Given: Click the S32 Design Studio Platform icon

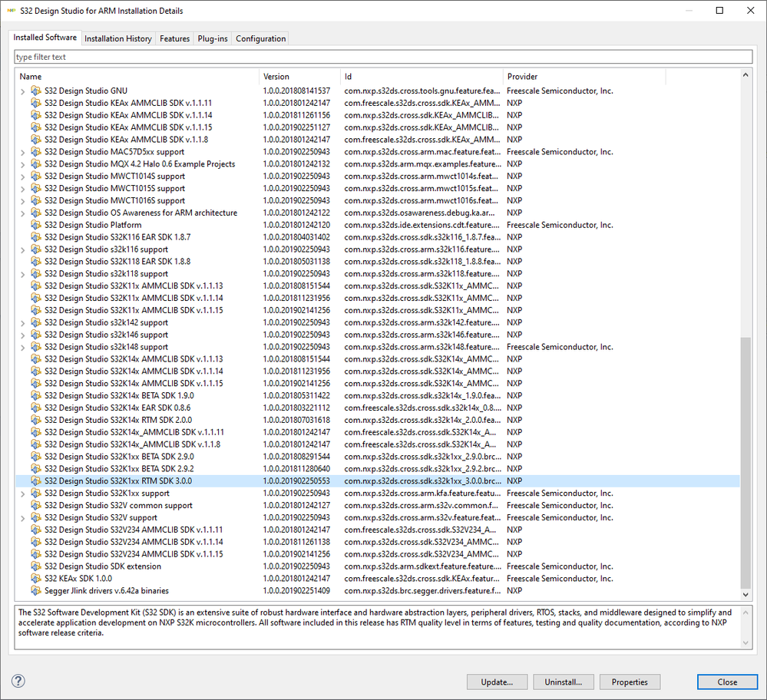Looking at the screenshot, I should coord(36,225).
